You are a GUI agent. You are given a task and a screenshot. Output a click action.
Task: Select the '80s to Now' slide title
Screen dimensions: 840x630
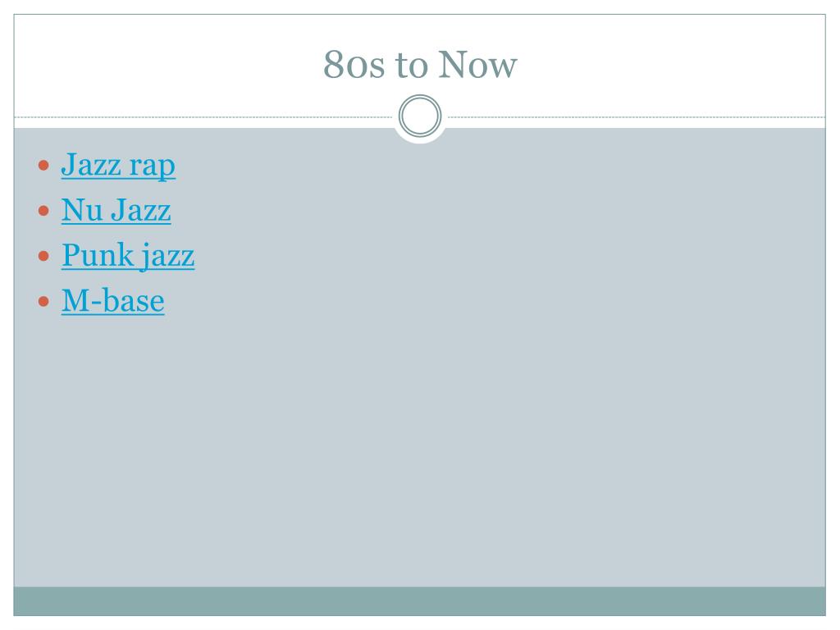420,64
